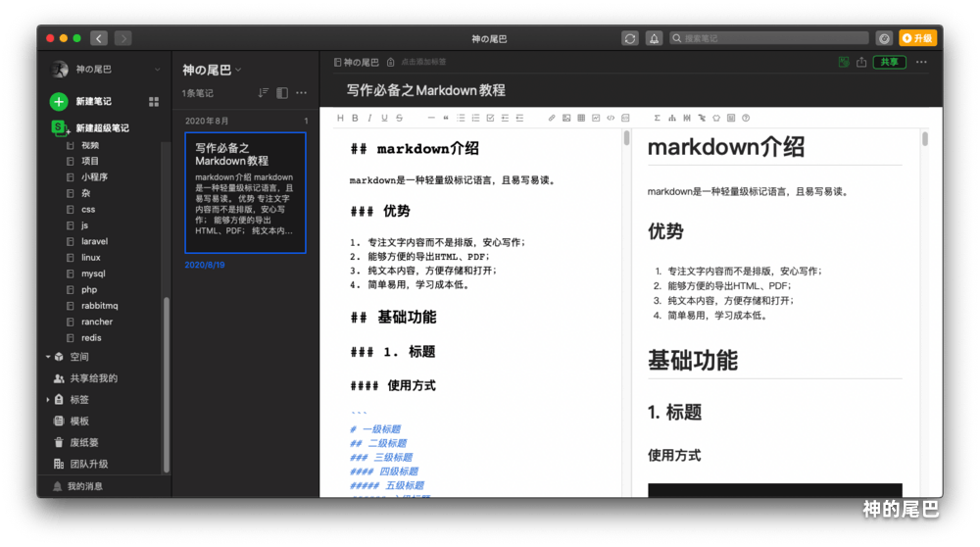The height and width of the screenshot is (547, 980).
Task: Insert a hyperlink using the link icon
Action: [552, 118]
